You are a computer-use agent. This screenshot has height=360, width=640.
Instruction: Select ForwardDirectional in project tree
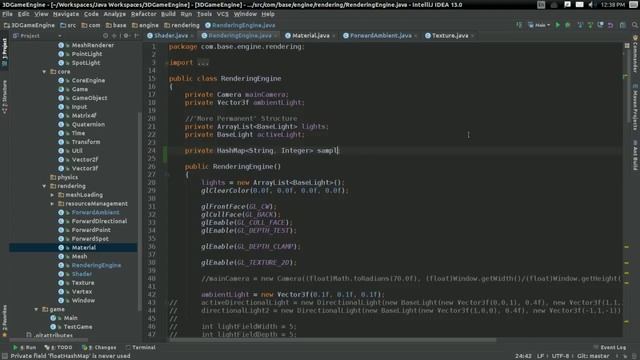click(99, 221)
